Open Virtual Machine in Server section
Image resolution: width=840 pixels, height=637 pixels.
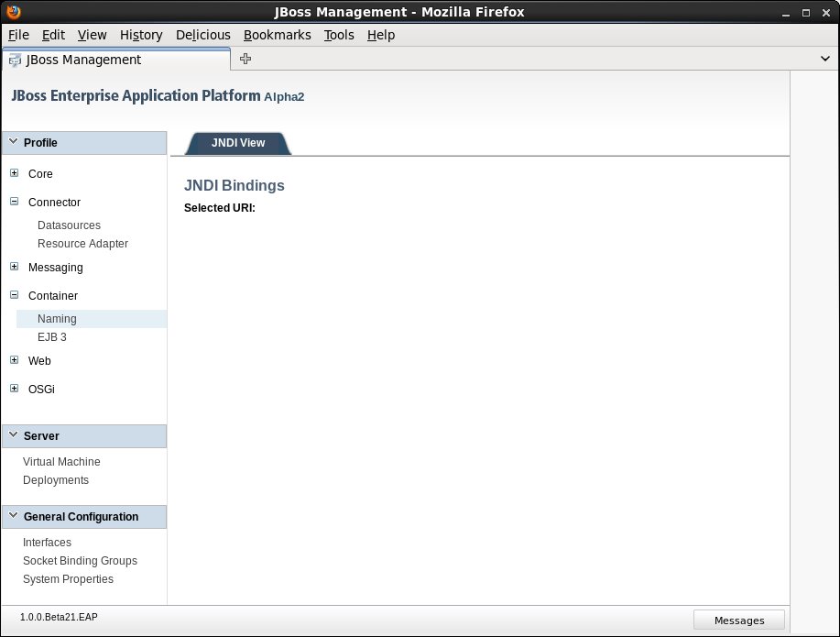61,462
